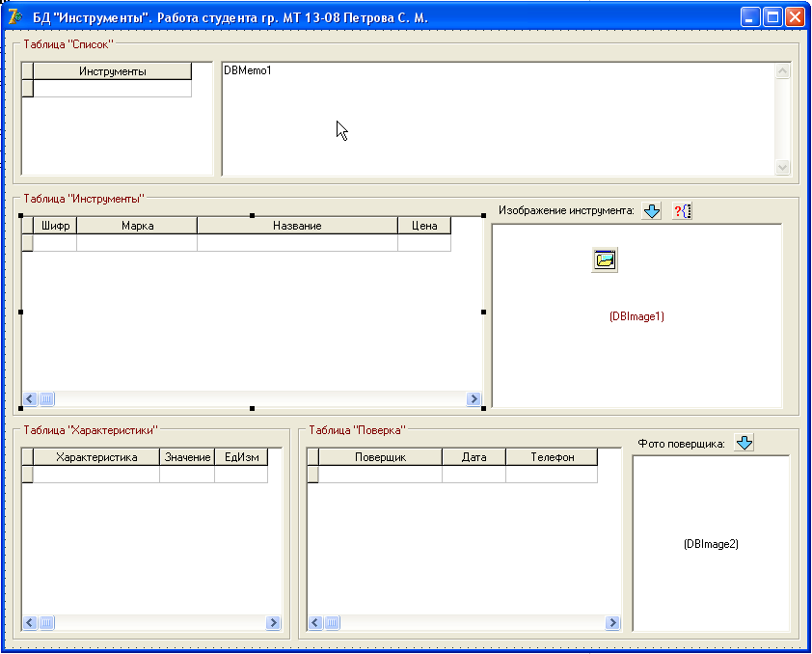The image size is (812, 654).
Task: Click the right scroll arrow of the Характеристики grid
Action: click(273, 622)
